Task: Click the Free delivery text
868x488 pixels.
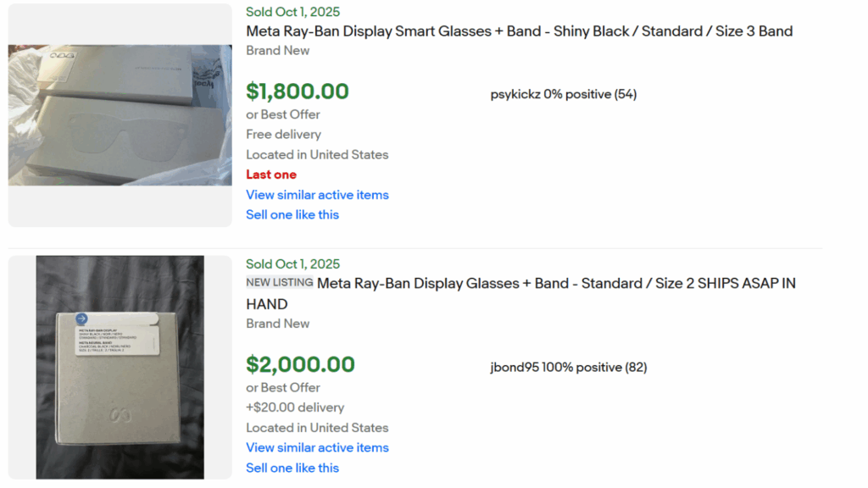Action: [x=283, y=134]
